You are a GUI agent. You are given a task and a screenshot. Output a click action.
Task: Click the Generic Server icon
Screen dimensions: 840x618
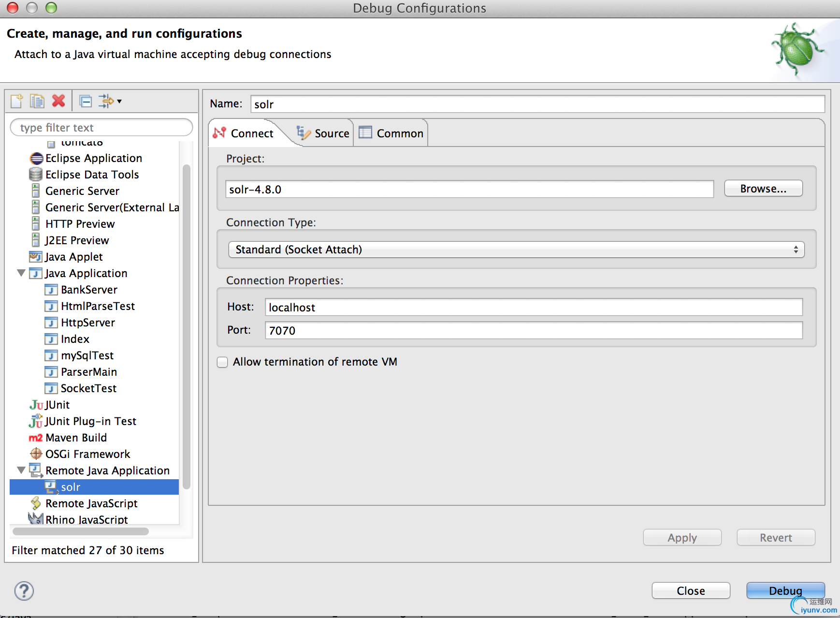pos(36,191)
